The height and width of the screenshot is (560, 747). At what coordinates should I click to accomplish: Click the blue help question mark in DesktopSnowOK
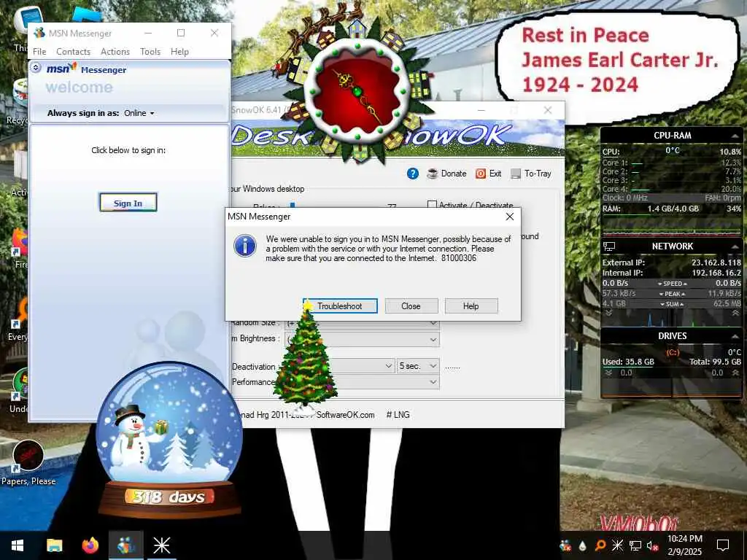(x=413, y=174)
